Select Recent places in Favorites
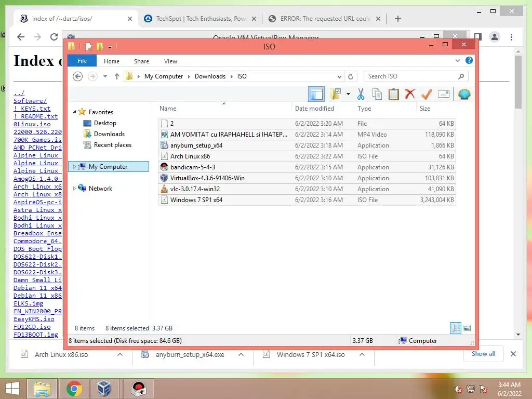532x399 pixels. pos(113,145)
